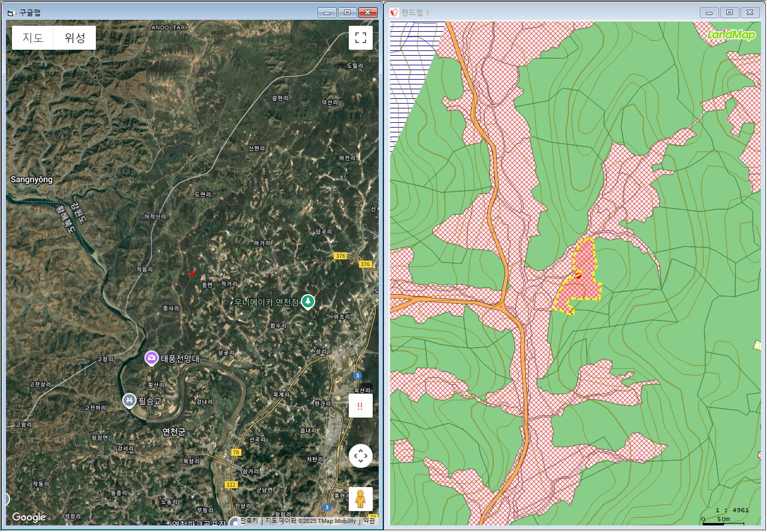The width and height of the screenshot is (767, 532).
Task: Switch to the 지도 map view
Action: pyautogui.click(x=33, y=38)
